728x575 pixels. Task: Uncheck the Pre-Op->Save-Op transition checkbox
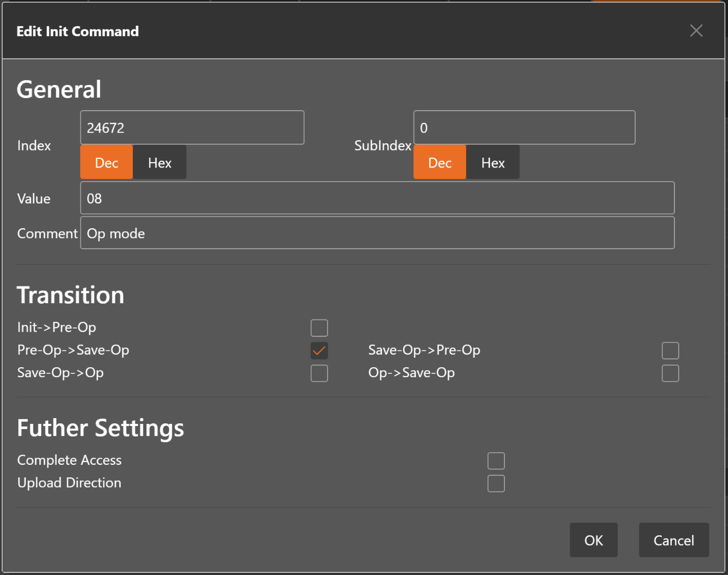click(x=319, y=350)
